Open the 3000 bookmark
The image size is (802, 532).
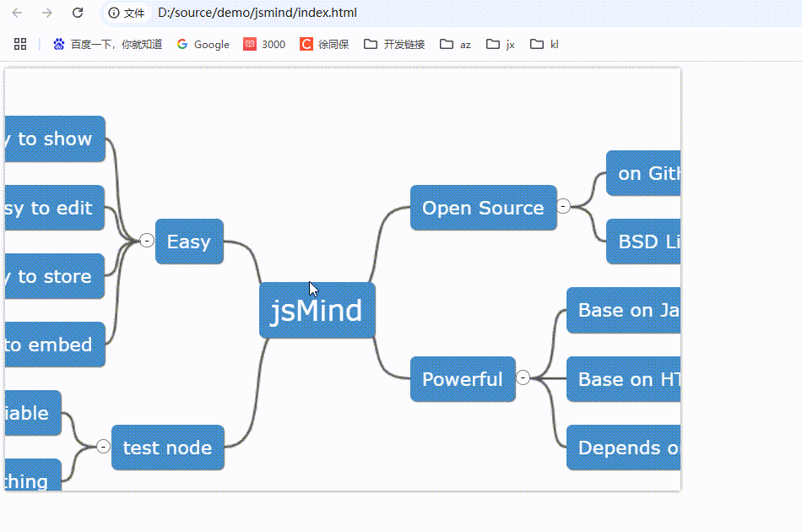[x=264, y=45]
